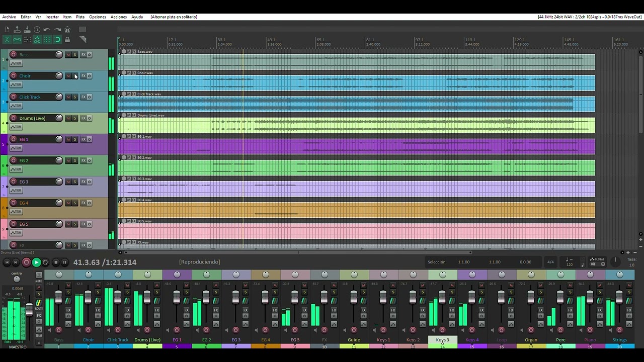The image size is (644, 362).
Task: Mute the Keys 3 channel in the mixer
Action: pos(452,286)
